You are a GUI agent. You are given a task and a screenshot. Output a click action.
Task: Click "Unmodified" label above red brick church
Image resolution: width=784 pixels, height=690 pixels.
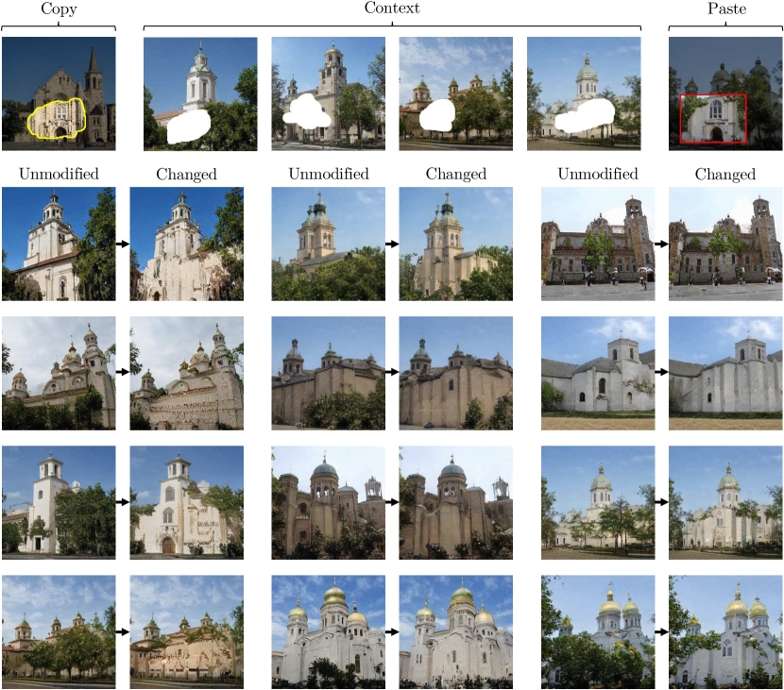598,174
